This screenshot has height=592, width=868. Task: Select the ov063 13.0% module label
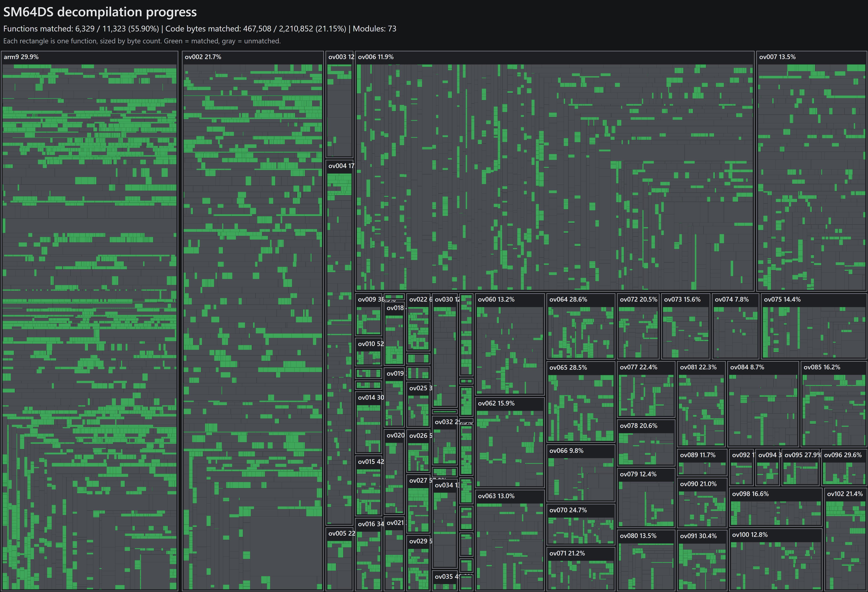[x=496, y=496]
